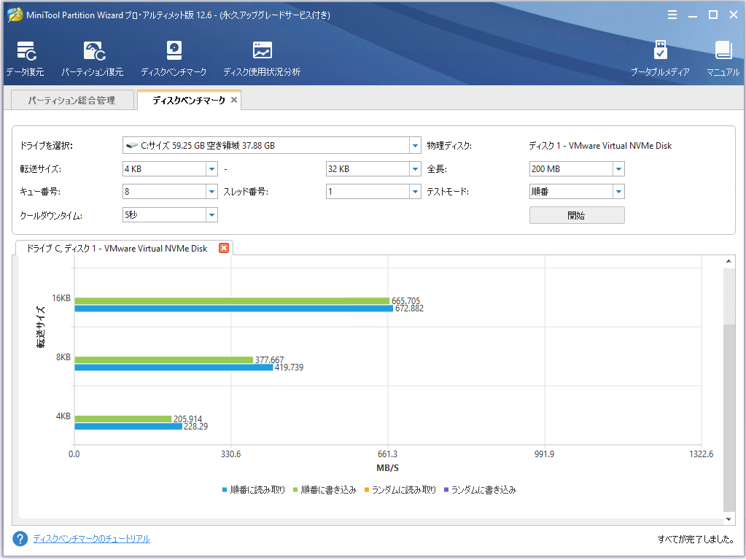Click the green 順番に書き込み legend swatch
Image resolution: width=746 pixels, height=560 pixels.
click(295, 489)
